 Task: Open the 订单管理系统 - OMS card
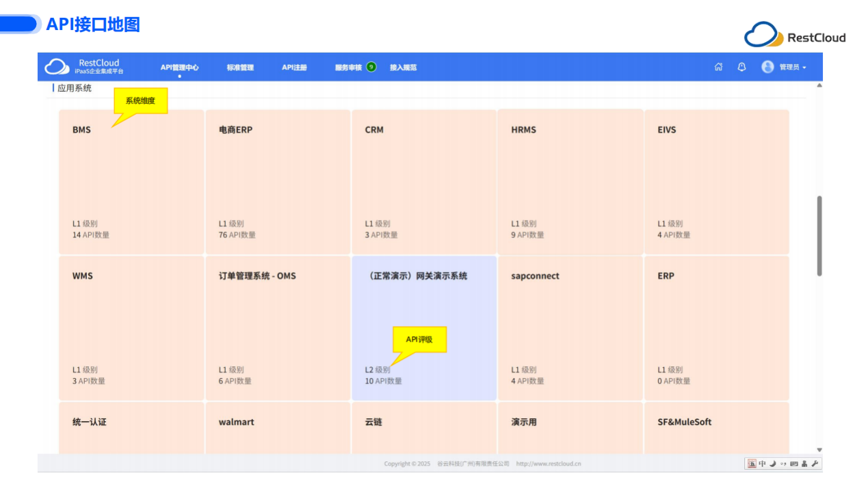click(x=278, y=328)
